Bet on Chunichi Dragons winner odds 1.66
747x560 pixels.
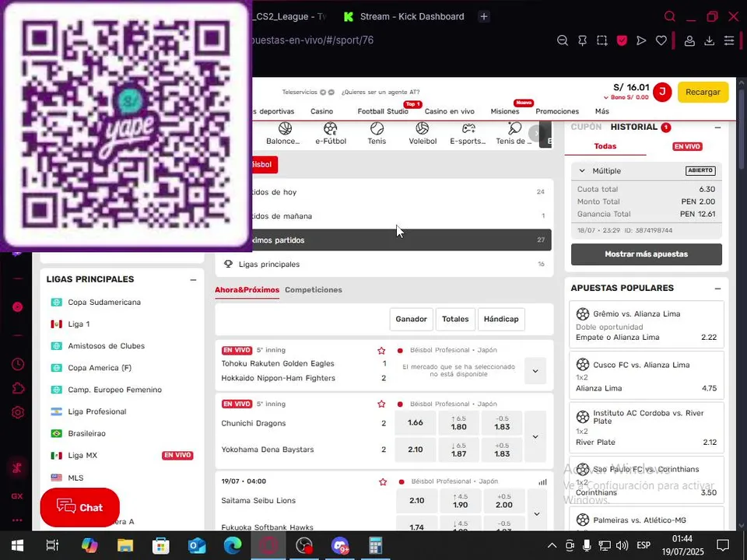(415, 423)
